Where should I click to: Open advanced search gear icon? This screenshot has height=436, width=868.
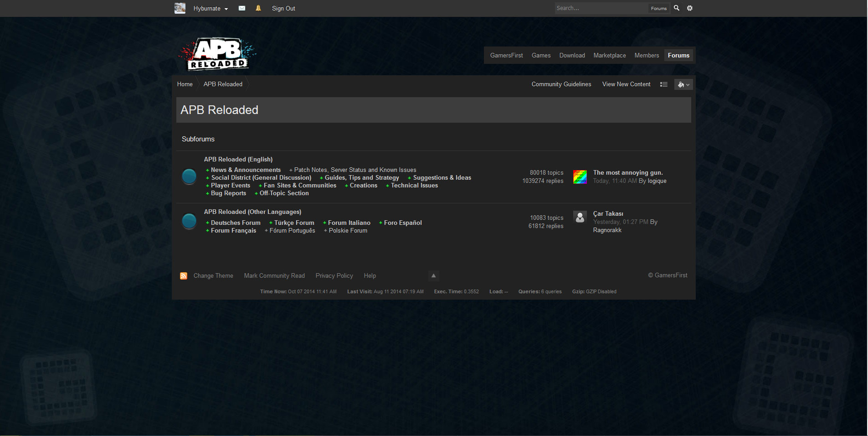[x=690, y=8]
